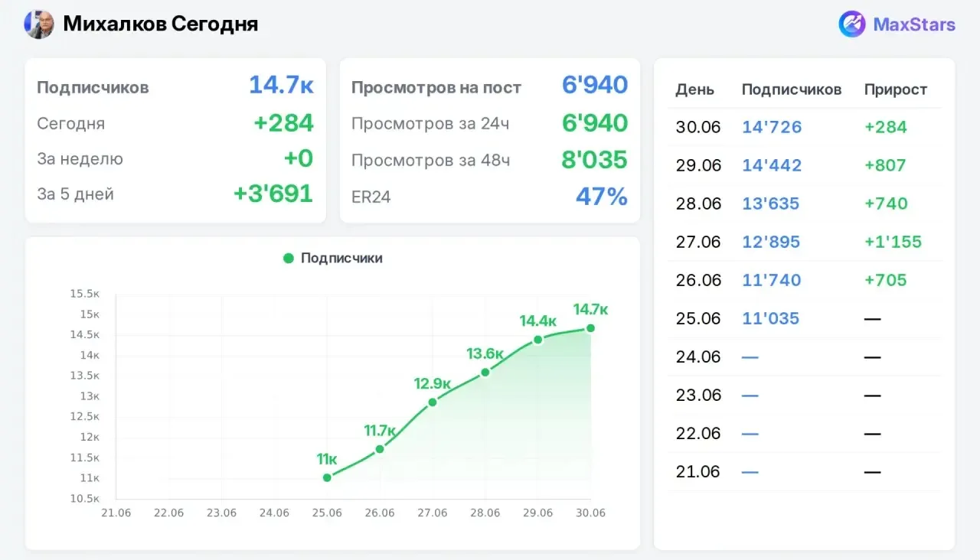Screen dimensions: 980x560
Task: Click the +284 Сегодня growth value
Action: click(284, 122)
